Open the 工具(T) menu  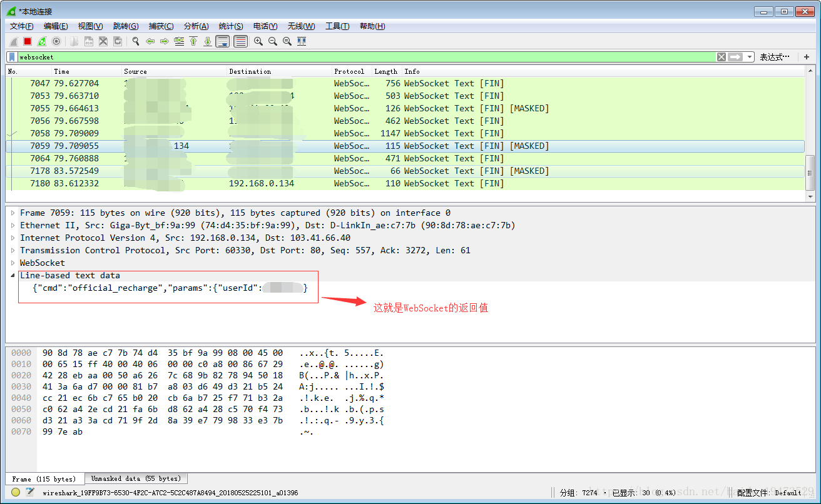pos(337,26)
